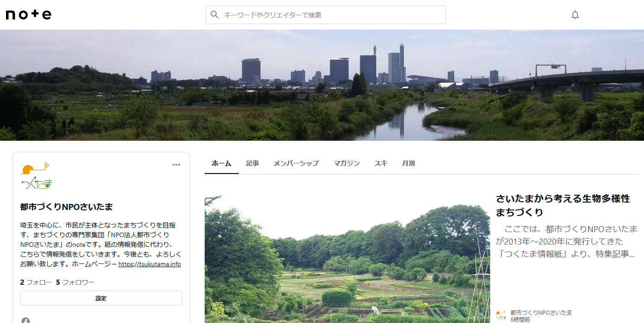The width and height of the screenshot is (644, 323).
Task: Open the three-dot profile options menu
Action: tap(176, 165)
